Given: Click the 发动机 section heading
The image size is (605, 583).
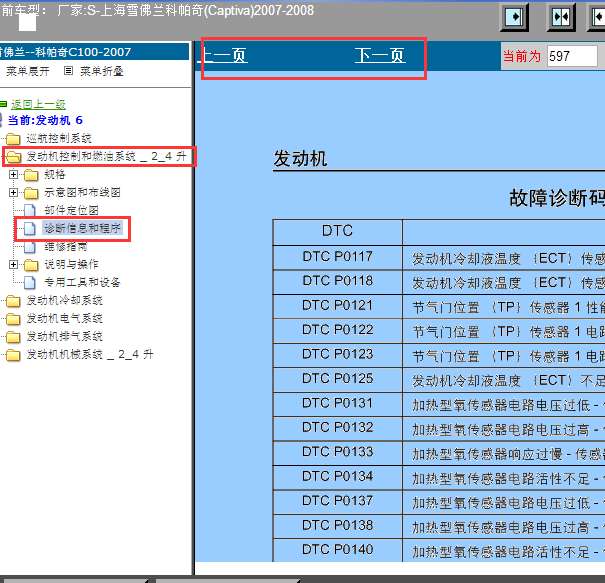Looking at the screenshot, I should 300,159.
